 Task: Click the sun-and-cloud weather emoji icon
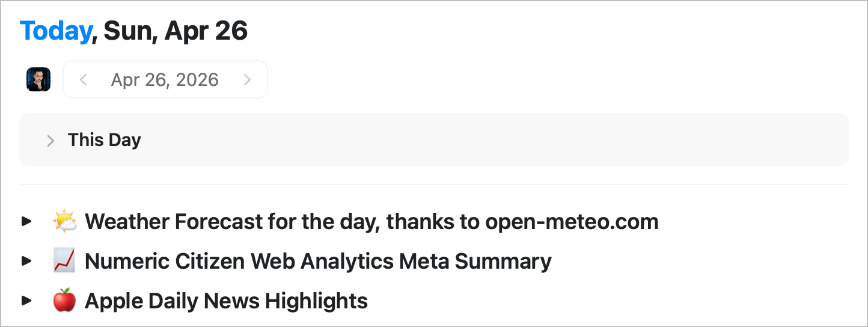[64, 222]
